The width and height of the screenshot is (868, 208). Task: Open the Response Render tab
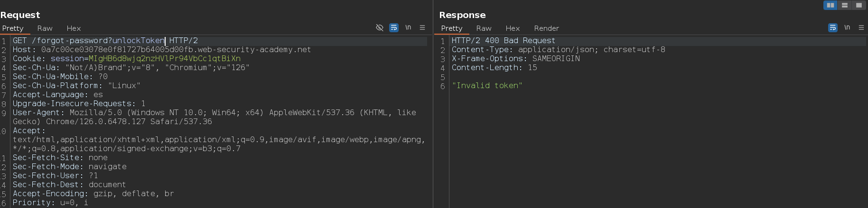546,28
